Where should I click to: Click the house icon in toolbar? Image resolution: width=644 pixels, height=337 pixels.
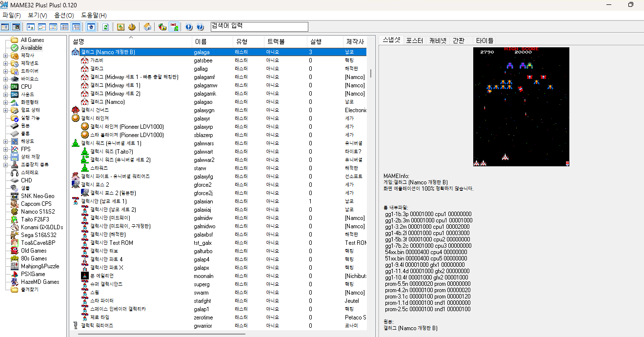point(147,27)
